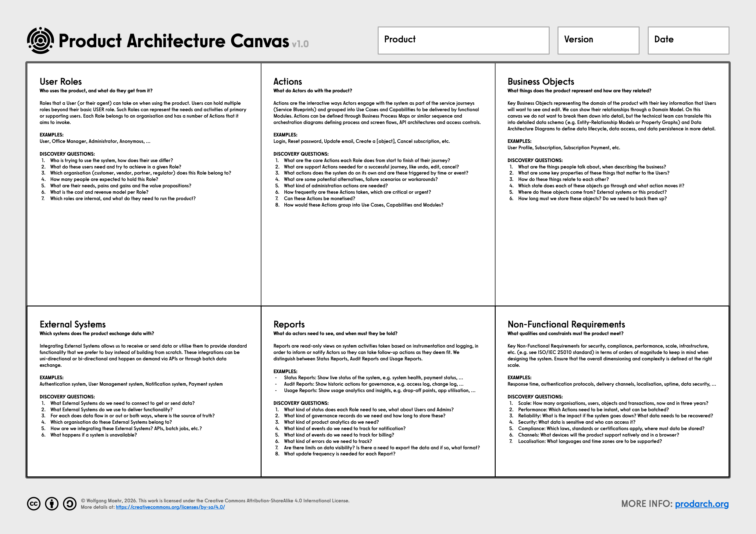Viewport: 756px width, 534px height.
Task: Click 'How would these Actions group into Use Cases' question
Action: pyautogui.click(x=363, y=205)
